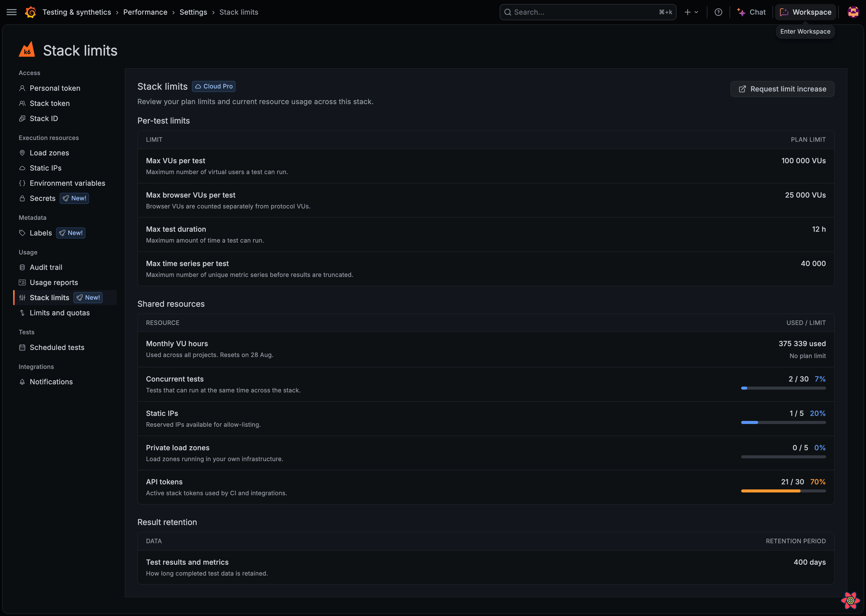
Task: Click the '100 000 VUs' plan limit value
Action: click(803, 161)
